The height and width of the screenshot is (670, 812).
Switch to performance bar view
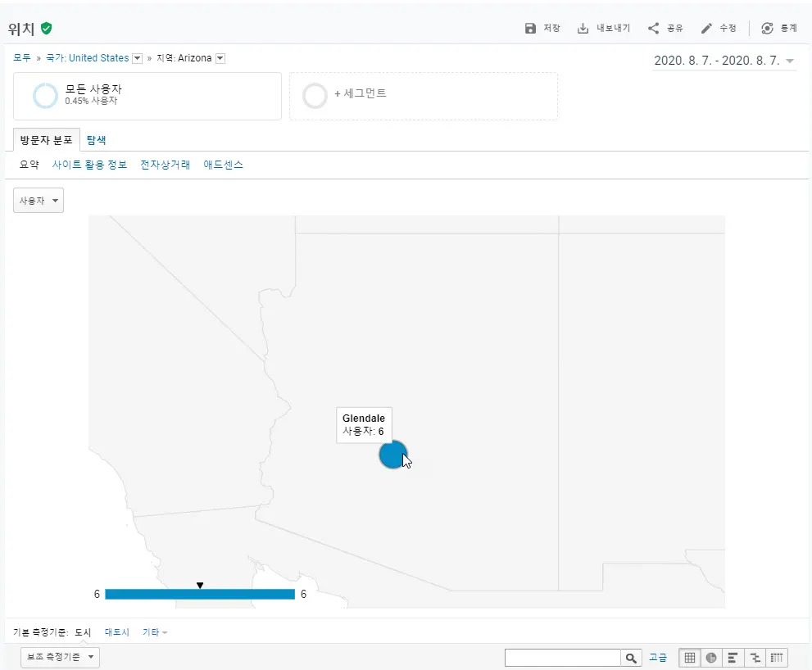click(733, 658)
